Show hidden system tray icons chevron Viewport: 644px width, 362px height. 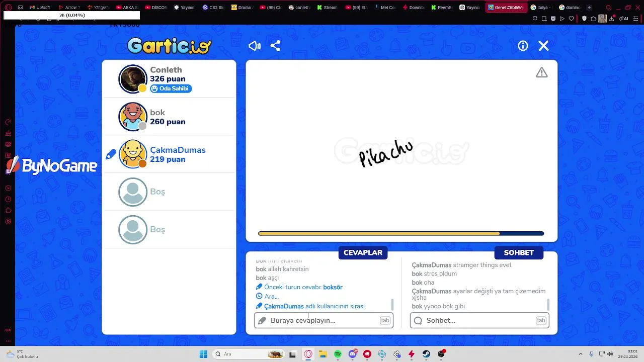pyautogui.click(x=580, y=354)
